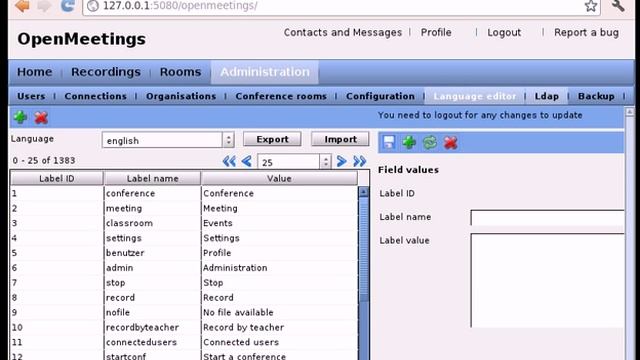Switch to the Conference rooms tab

click(x=281, y=96)
